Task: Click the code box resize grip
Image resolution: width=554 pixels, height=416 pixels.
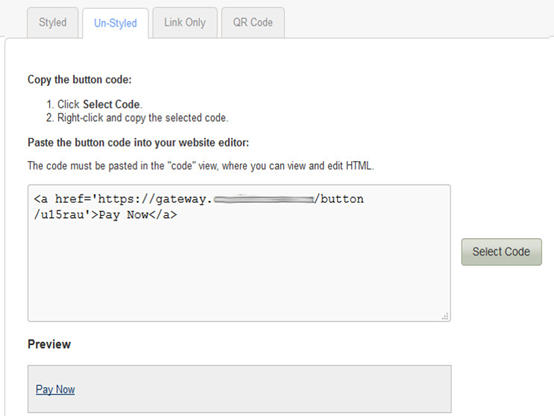Action: (445, 316)
